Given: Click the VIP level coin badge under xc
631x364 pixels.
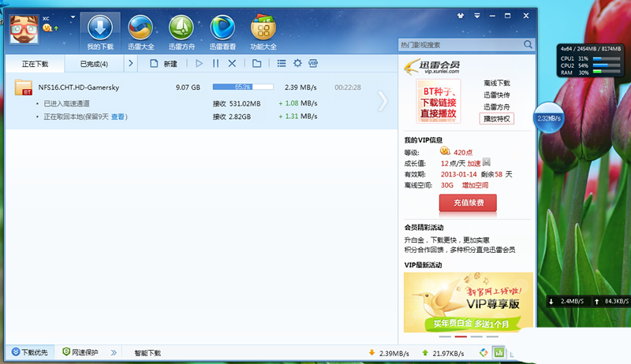Looking at the screenshot, I should [x=47, y=28].
